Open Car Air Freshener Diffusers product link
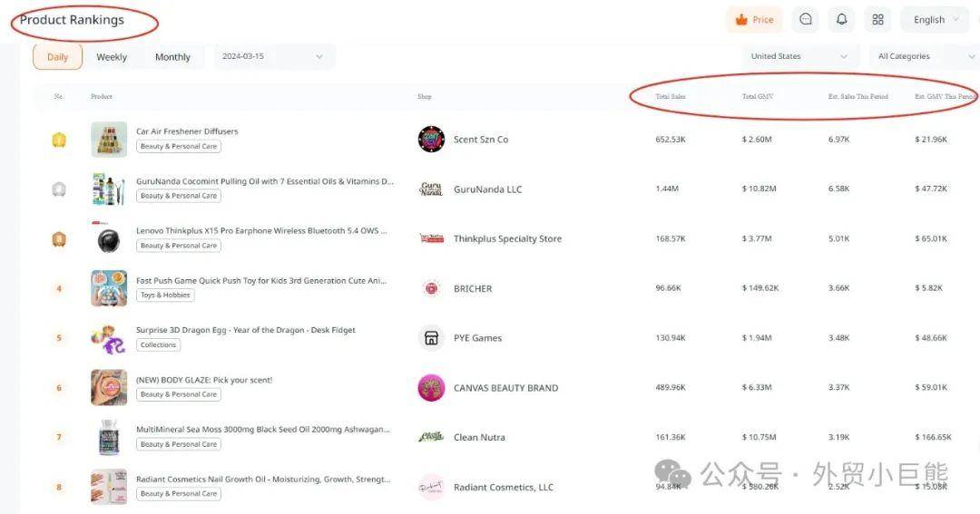This screenshot has width=980, height=514. click(187, 131)
